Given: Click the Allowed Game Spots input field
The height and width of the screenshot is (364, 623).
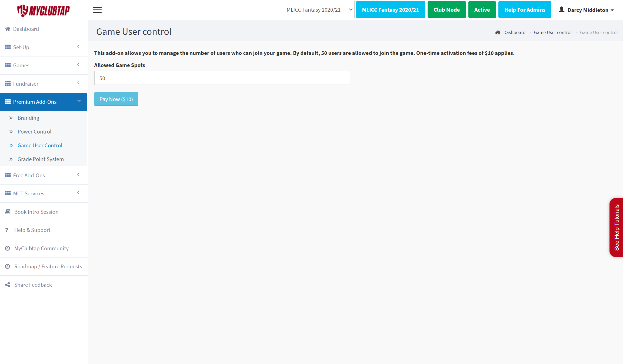Looking at the screenshot, I should click(x=222, y=78).
